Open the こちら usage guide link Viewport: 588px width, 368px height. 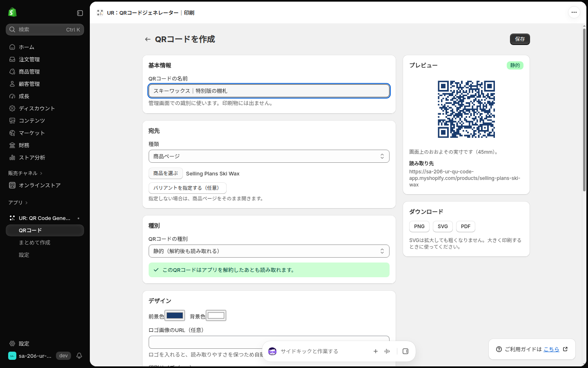pyautogui.click(x=551, y=349)
